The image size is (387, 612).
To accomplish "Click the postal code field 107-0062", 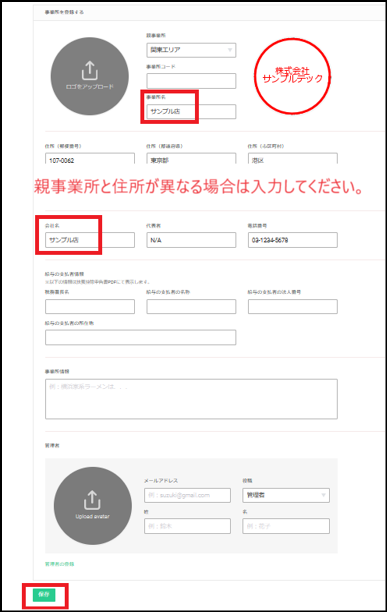I will pos(90,159).
